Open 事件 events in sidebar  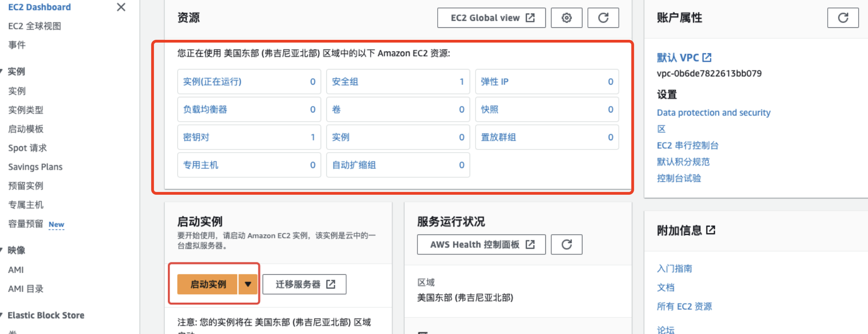pyautogui.click(x=17, y=45)
